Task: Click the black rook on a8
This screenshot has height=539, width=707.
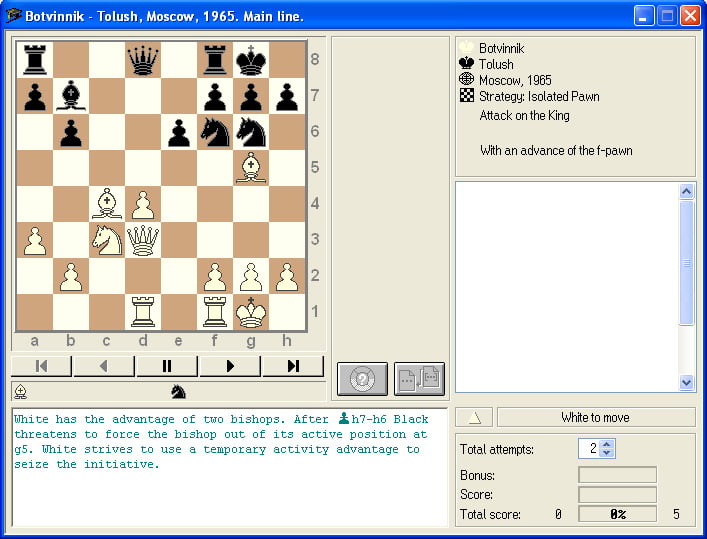Action: (x=35, y=59)
